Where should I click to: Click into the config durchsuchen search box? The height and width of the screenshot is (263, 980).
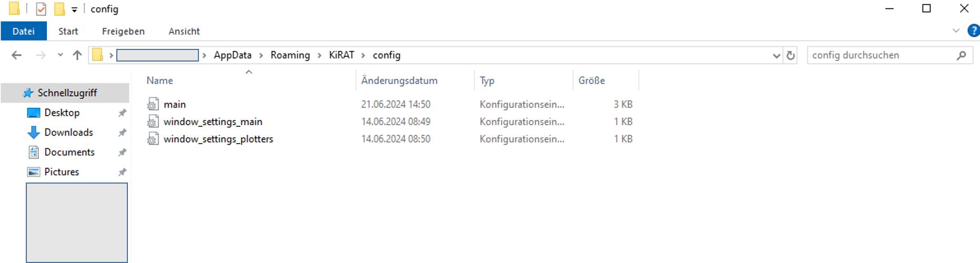coord(882,55)
